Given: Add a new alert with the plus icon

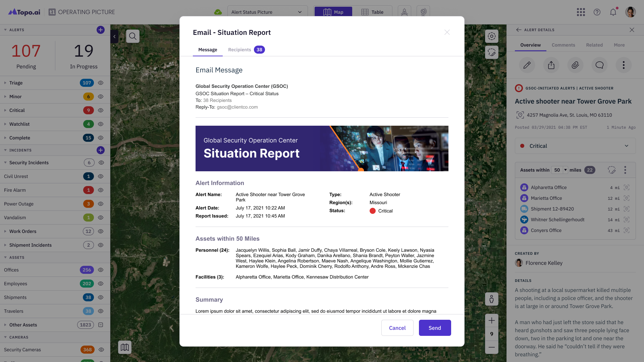Looking at the screenshot, I should (101, 30).
